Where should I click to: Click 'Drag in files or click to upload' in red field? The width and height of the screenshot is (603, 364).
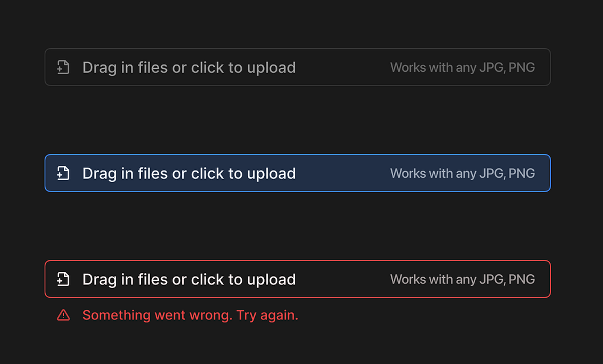tap(189, 280)
